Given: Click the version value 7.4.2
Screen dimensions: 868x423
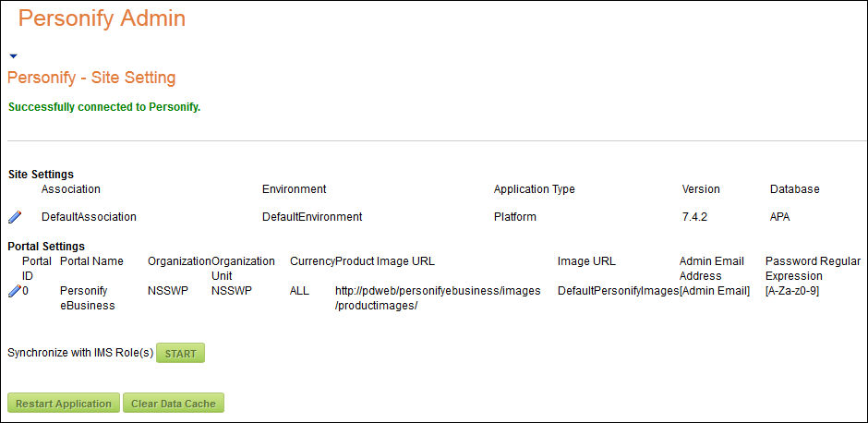Looking at the screenshot, I should click(696, 217).
